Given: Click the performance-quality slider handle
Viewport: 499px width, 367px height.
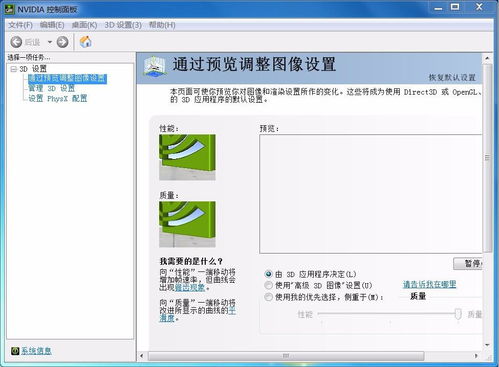Looking at the screenshot, I should coord(458,313).
